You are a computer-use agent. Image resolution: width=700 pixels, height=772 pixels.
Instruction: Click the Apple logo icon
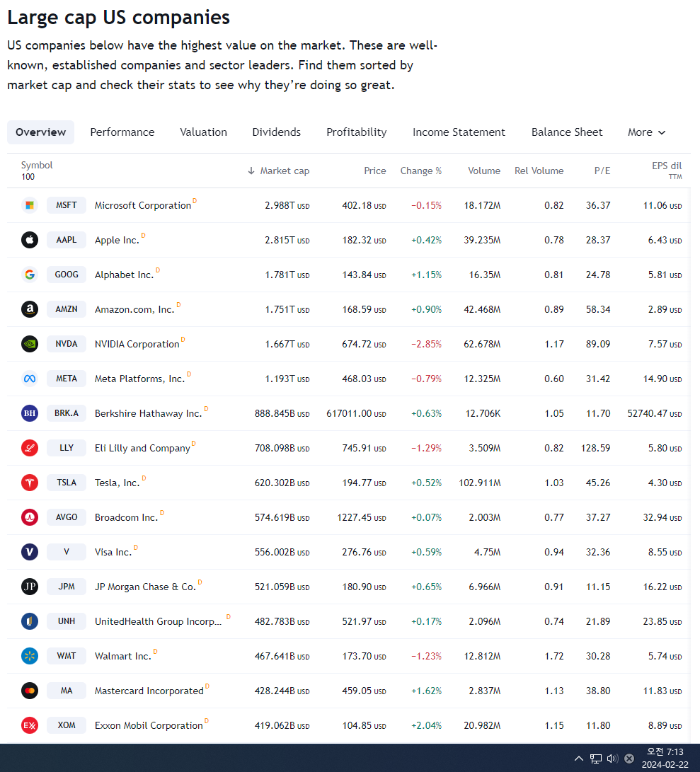[x=30, y=240]
